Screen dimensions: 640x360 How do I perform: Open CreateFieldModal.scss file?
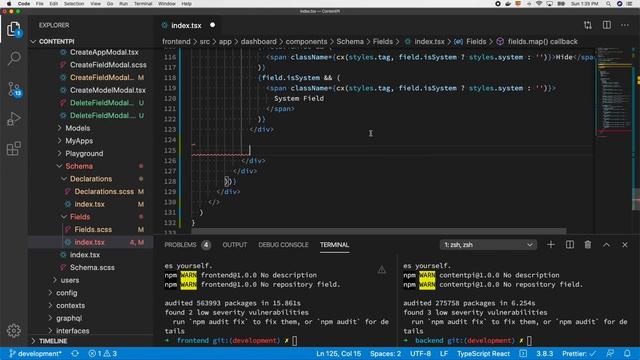[x=108, y=65]
